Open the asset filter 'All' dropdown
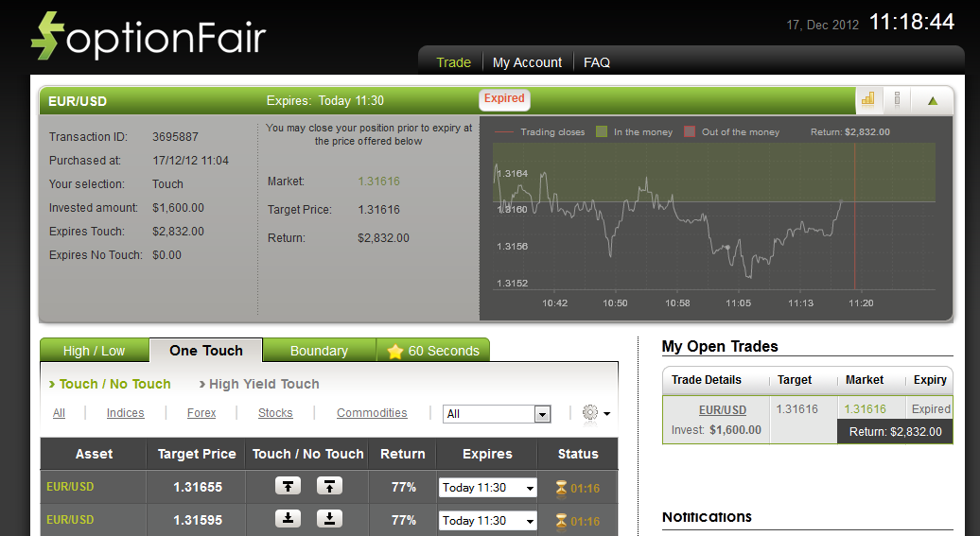Screen dimensions: 980x536 point(498,414)
